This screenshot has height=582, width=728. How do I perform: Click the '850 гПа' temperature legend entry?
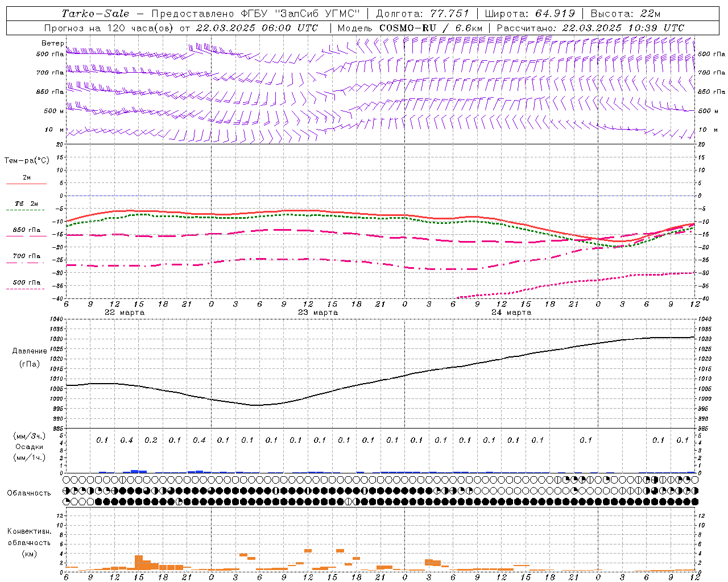pos(26,230)
